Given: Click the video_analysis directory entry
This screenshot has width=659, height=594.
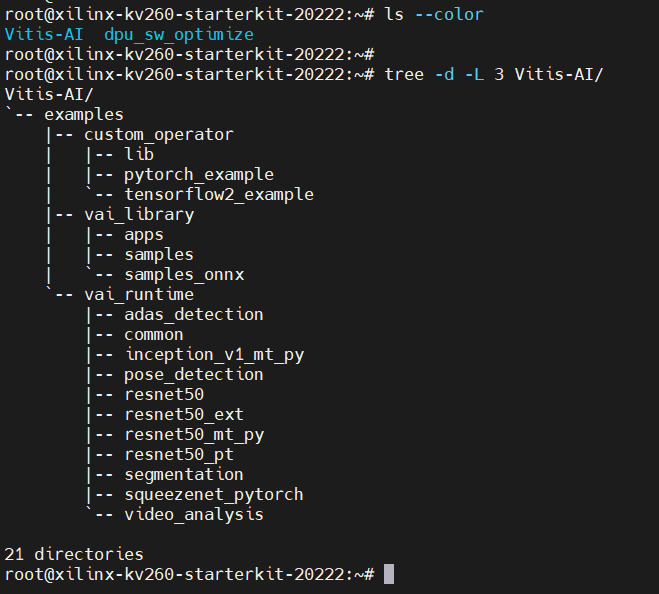Looking at the screenshot, I should pos(194,515).
